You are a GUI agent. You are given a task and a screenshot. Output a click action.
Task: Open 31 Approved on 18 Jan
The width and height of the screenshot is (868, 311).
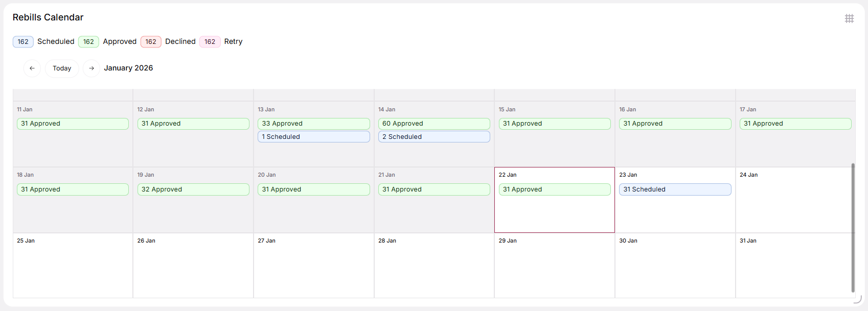pos(73,189)
